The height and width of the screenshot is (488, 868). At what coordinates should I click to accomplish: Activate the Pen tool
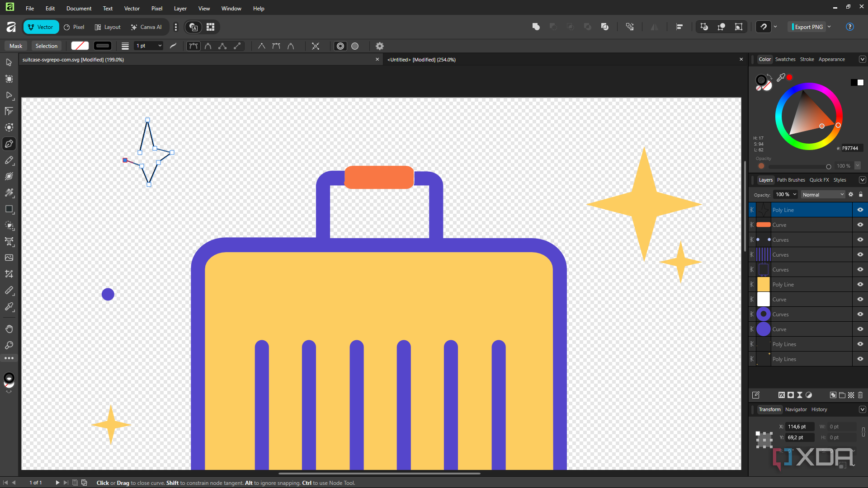[9, 144]
